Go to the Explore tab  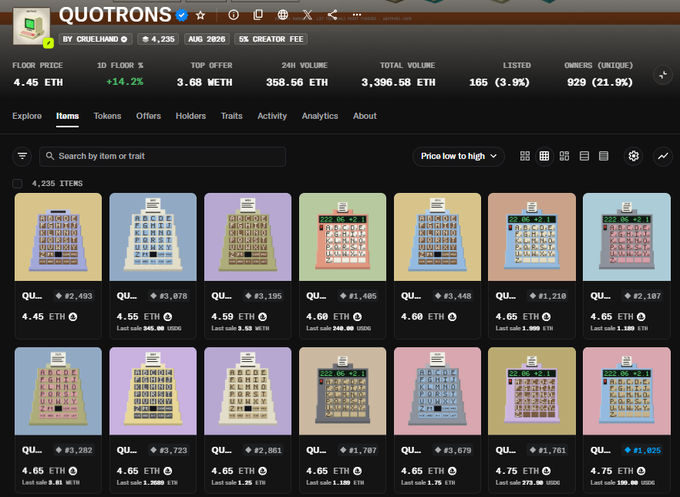click(x=27, y=116)
